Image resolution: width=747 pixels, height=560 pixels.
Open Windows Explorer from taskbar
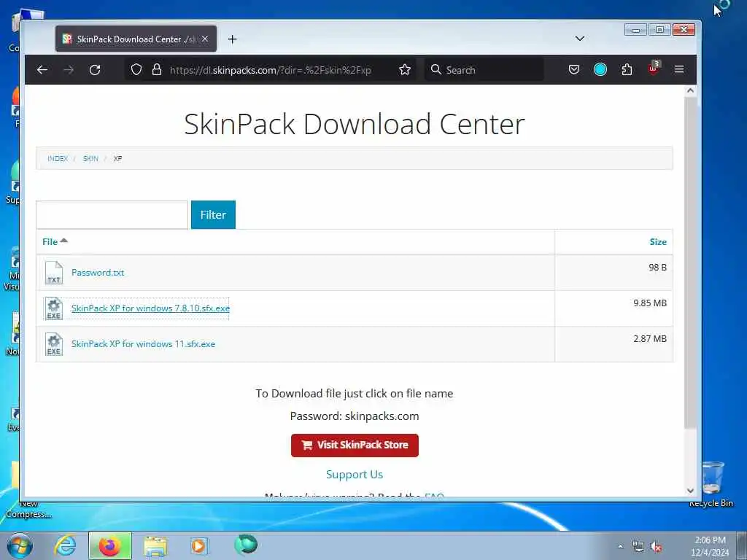(156, 546)
